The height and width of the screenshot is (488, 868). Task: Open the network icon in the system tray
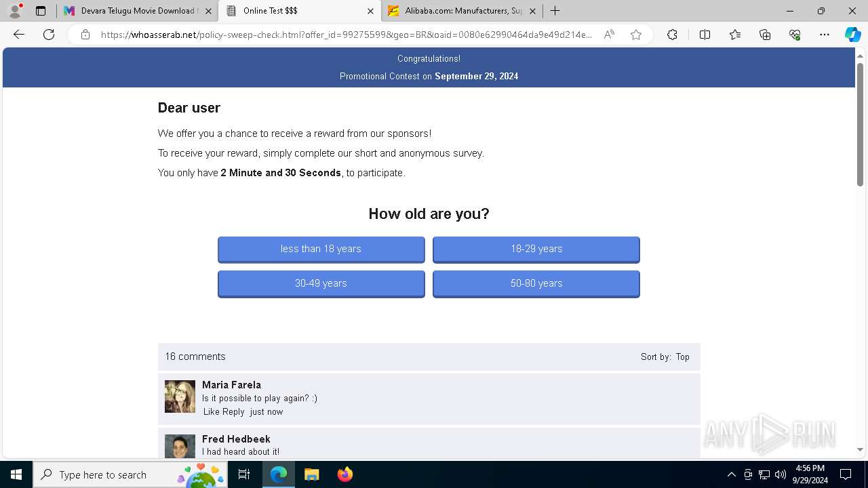point(764,474)
